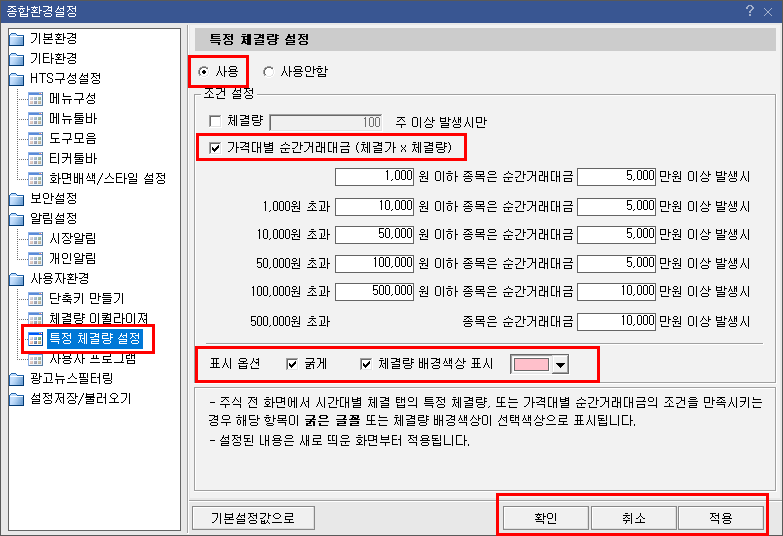783x536 pixels.
Task: Toggle the 굵게 checkbox
Action: (292, 364)
